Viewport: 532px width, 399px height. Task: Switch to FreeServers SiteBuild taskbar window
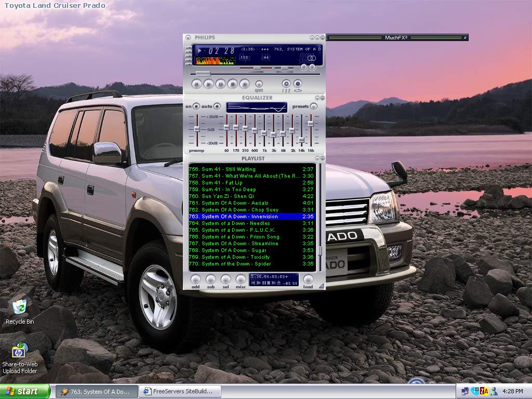pos(180,392)
